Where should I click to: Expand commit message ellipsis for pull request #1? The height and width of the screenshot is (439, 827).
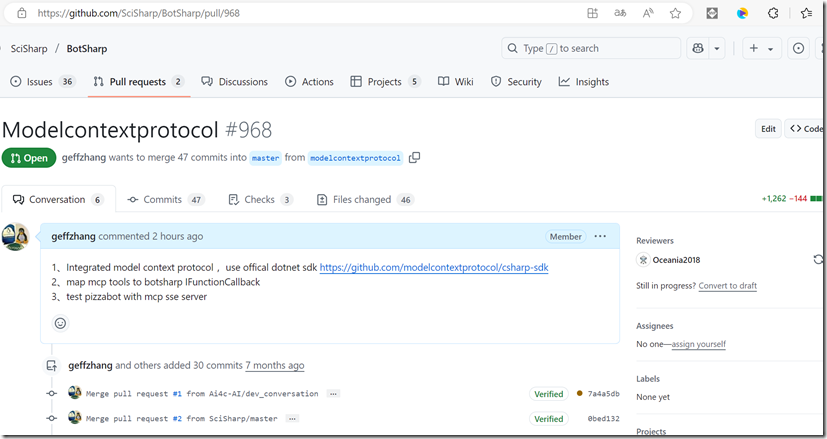(x=333, y=394)
